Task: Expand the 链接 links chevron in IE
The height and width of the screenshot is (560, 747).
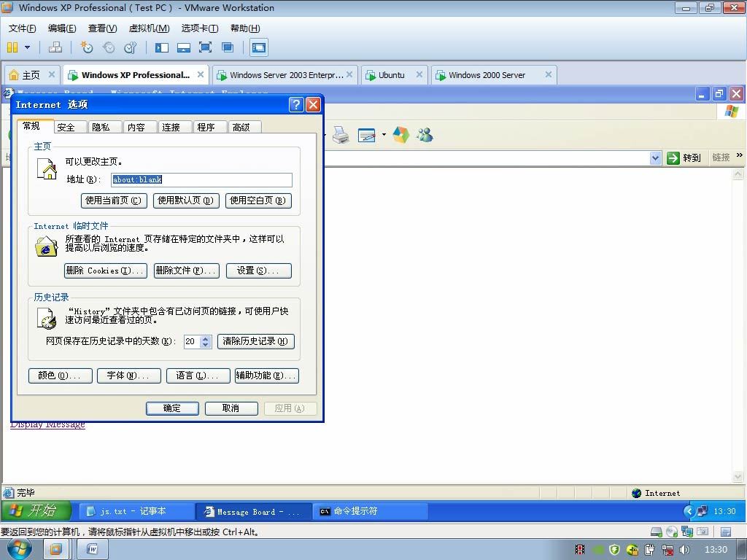Action: coord(740,155)
